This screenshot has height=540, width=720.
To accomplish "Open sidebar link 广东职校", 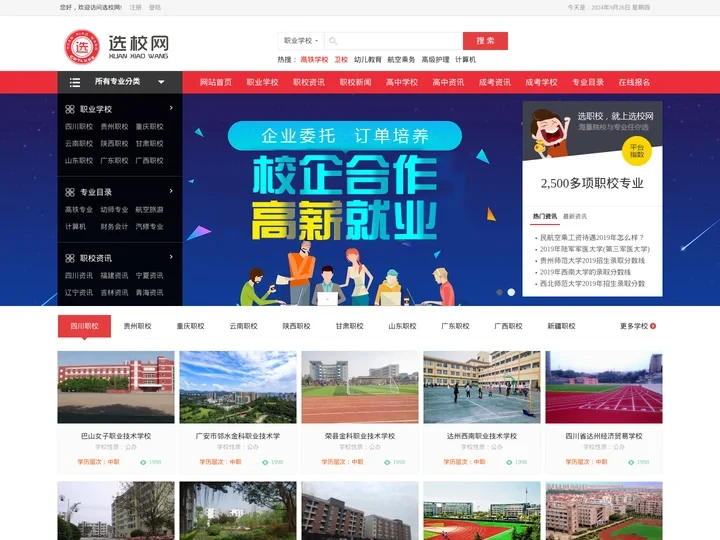I will [114, 161].
